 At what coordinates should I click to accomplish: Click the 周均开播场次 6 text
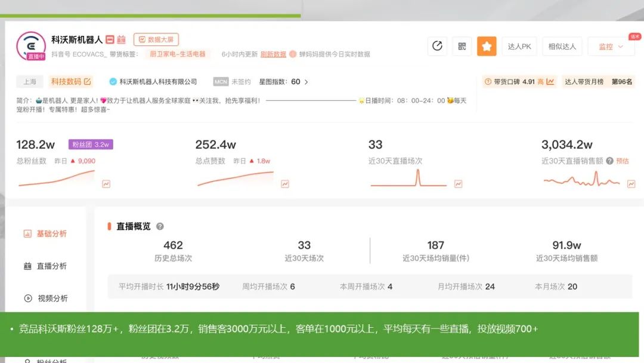268,287
